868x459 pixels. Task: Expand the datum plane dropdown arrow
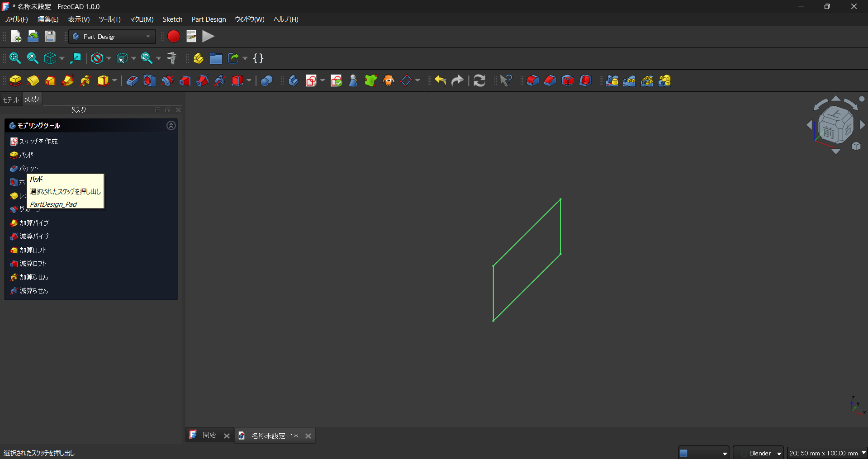(x=417, y=80)
